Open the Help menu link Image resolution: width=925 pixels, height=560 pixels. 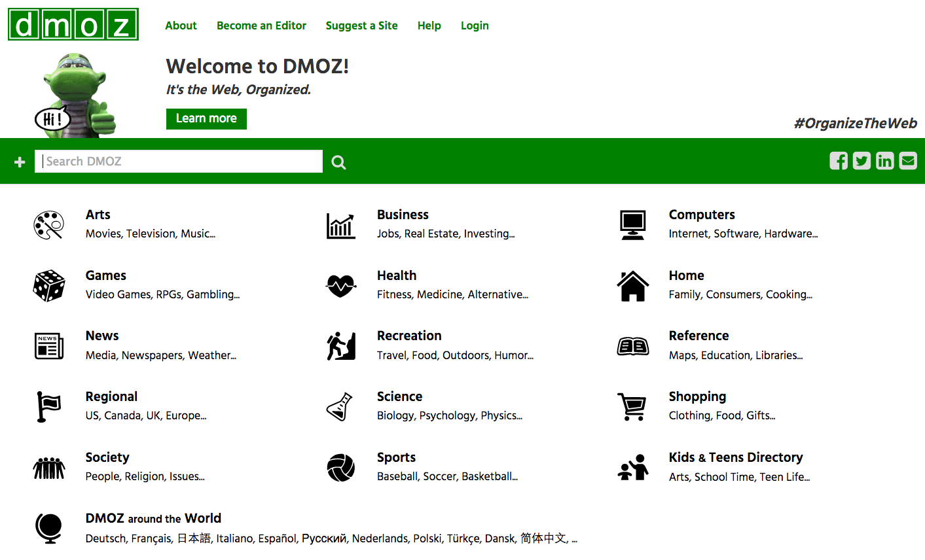click(x=429, y=26)
